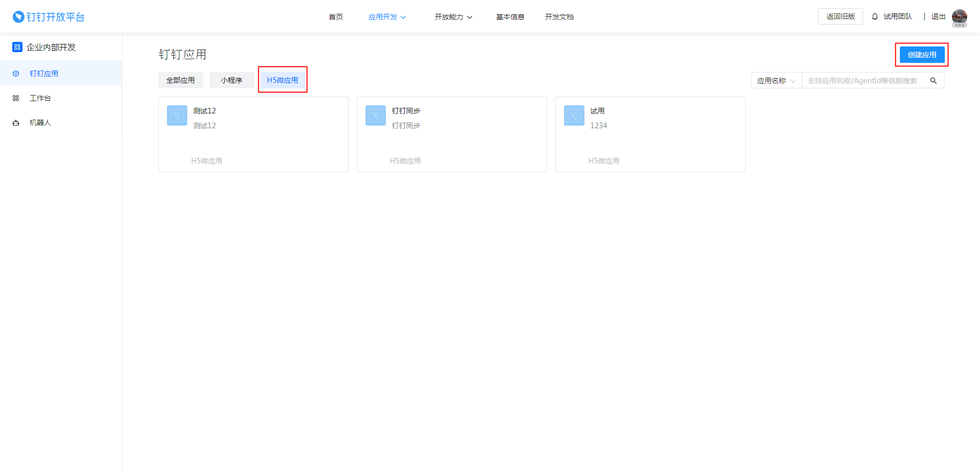
Task: Click the 创建应用 button
Action: 922,55
